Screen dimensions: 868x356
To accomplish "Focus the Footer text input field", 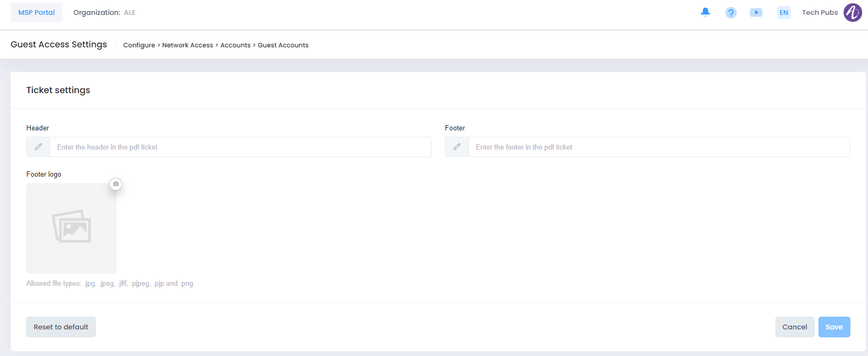I will [x=659, y=147].
